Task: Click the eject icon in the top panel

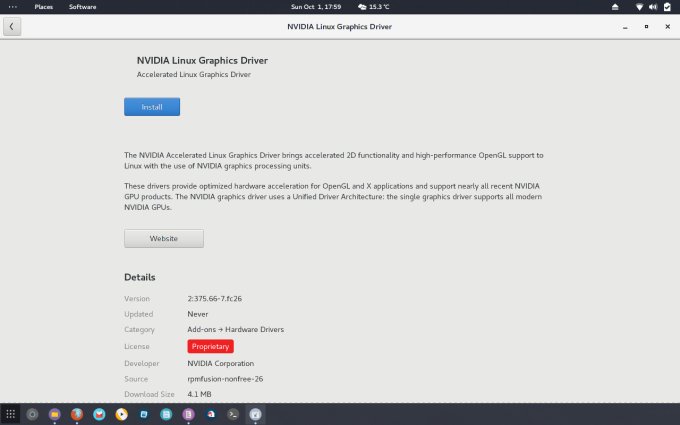Action: 615,7
